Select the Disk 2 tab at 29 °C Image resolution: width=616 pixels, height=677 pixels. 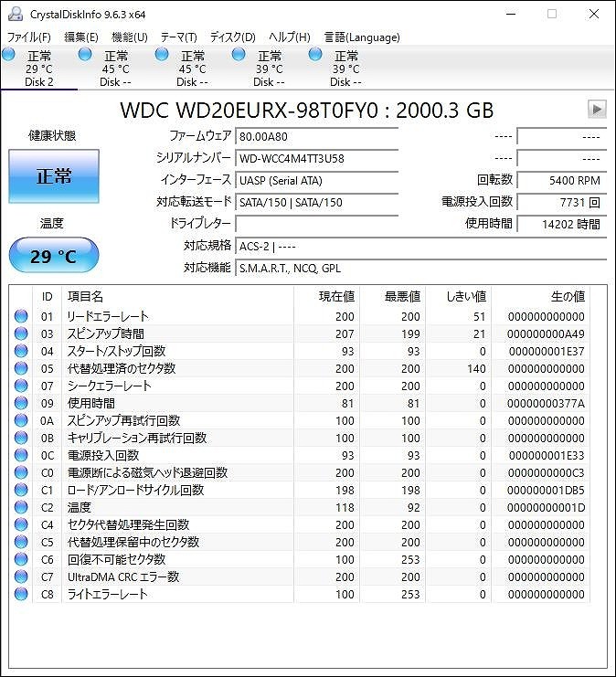tap(39, 69)
